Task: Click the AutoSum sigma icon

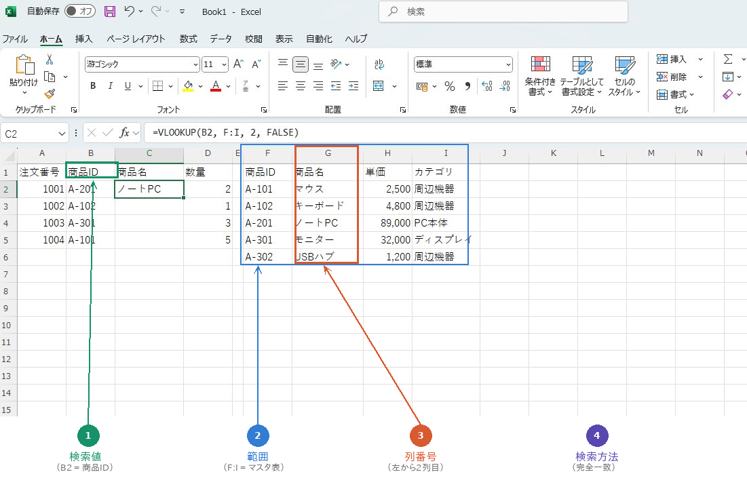Action: [x=728, y=59]
